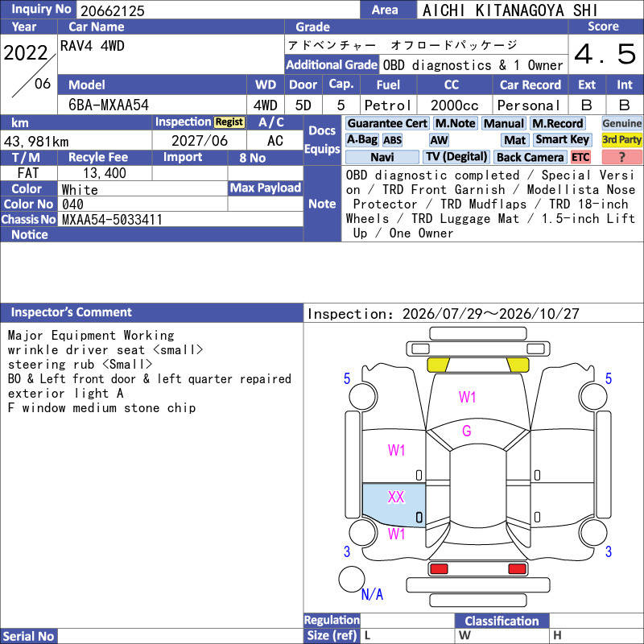The image size is (644, 644).
Task: Select the M.Record document badge
Action: [557, 123]
